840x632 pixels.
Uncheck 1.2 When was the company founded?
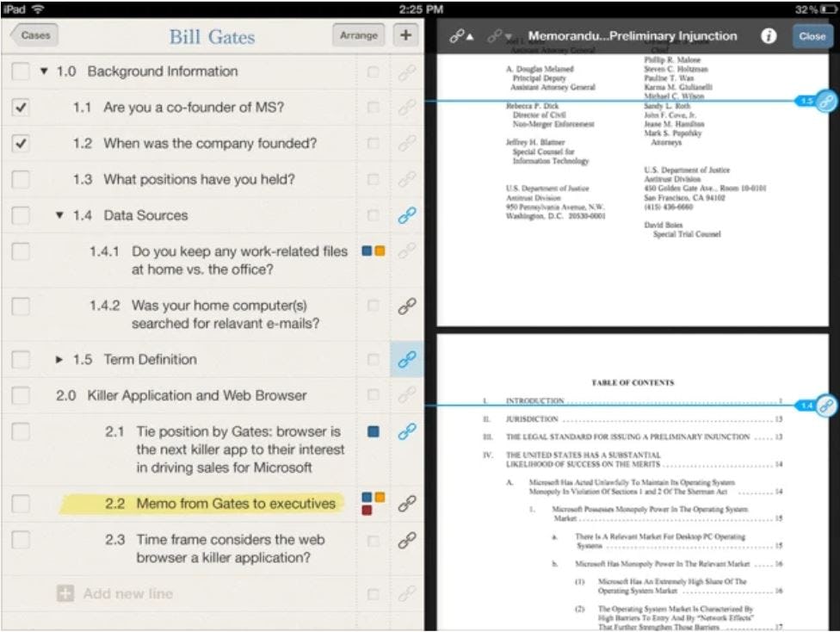click(19, 143)
